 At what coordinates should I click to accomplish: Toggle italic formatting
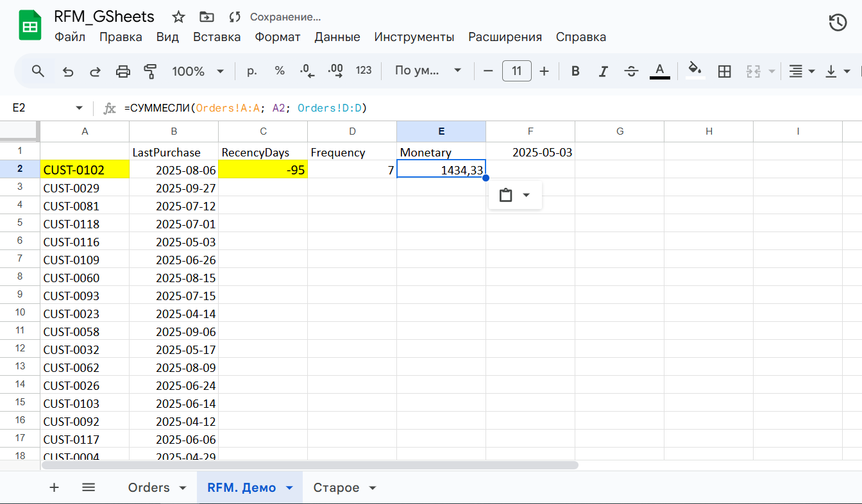coord(603,71)
